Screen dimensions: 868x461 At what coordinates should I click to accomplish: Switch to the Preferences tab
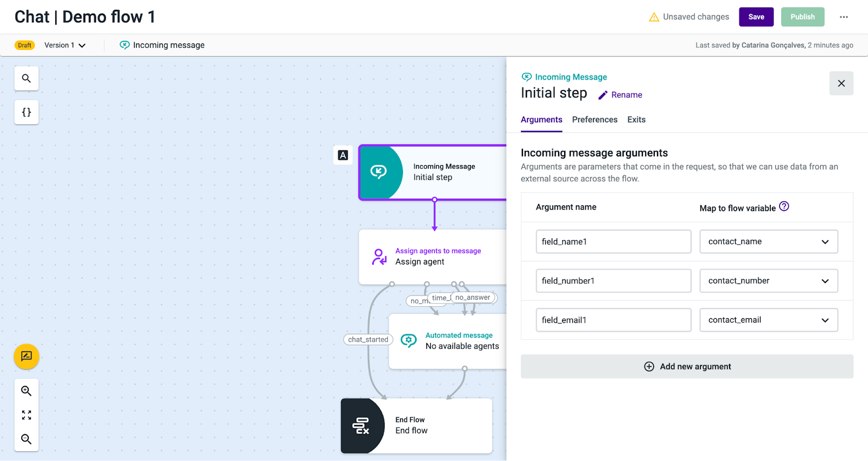pos(595,119)
